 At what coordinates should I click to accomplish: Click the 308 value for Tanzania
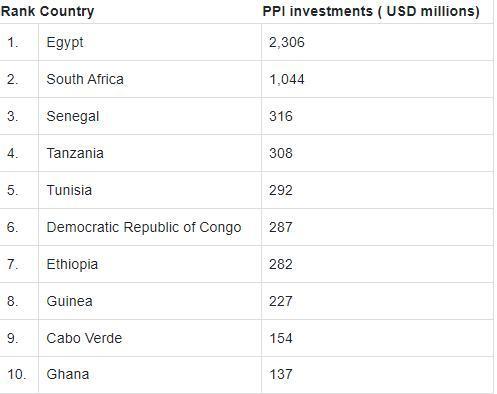[x=281, y=153]
